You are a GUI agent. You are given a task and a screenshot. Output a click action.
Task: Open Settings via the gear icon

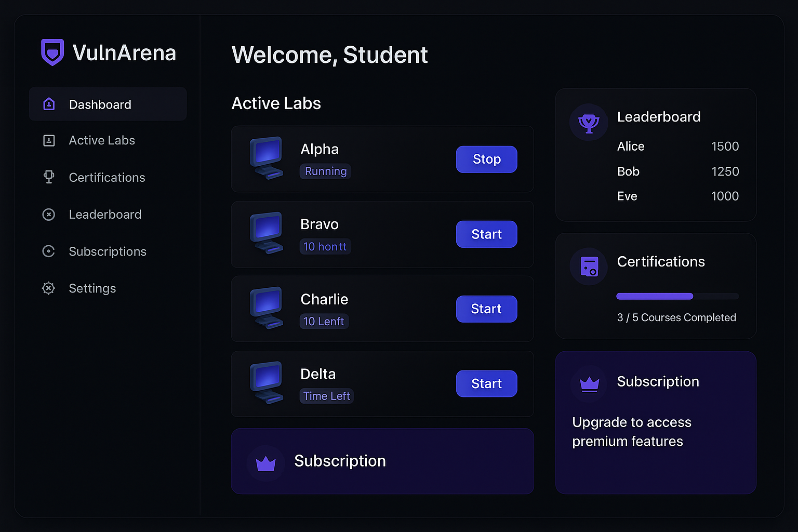coord(48,288)
